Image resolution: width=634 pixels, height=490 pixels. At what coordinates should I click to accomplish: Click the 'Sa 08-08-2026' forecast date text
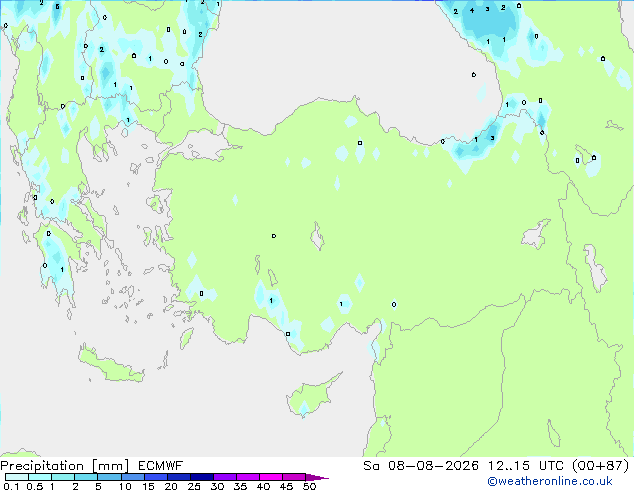pos(421,465)
